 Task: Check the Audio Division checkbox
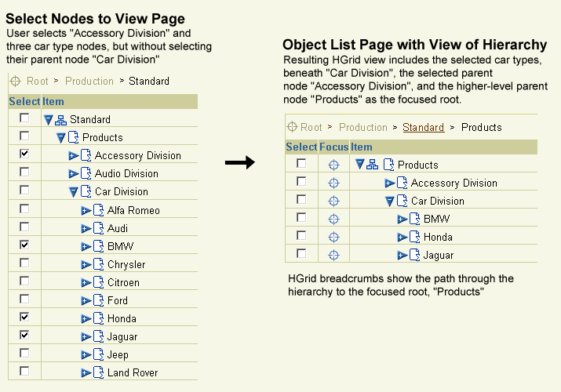click(24, 172)
